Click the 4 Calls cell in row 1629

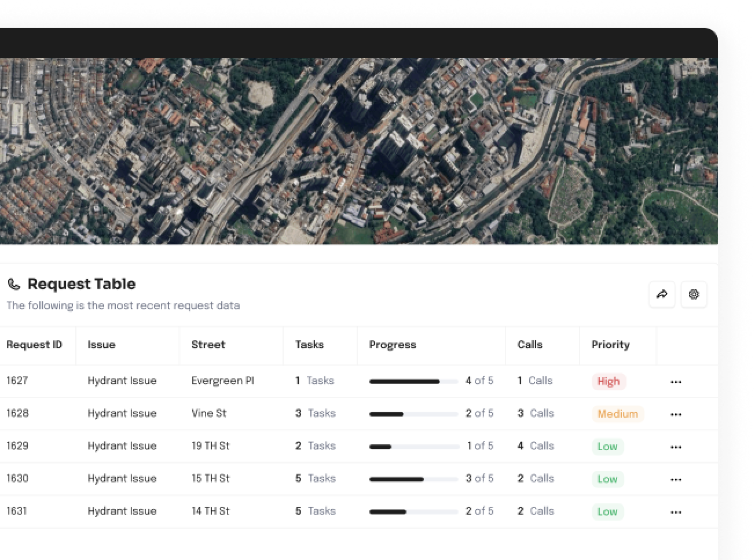(536, 446)
